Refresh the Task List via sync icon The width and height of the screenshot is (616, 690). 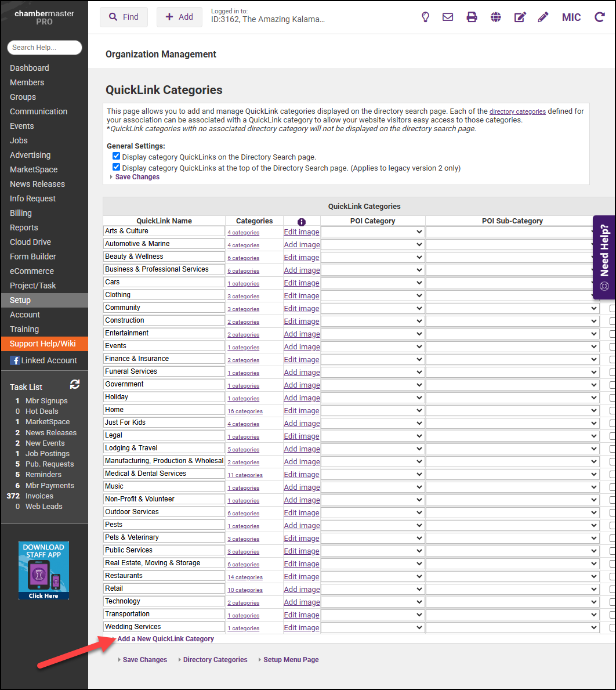click(x=75, y=384)
